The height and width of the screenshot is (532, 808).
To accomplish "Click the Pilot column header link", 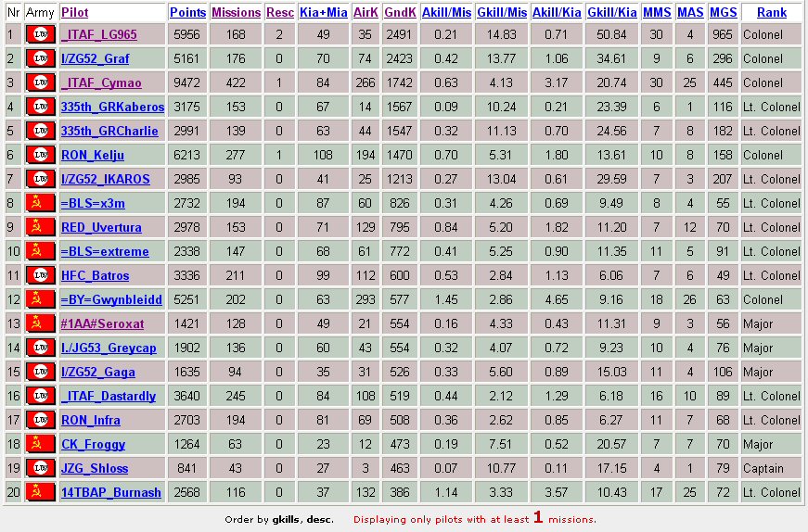I will pyautogui.click(x=75, y=12).
